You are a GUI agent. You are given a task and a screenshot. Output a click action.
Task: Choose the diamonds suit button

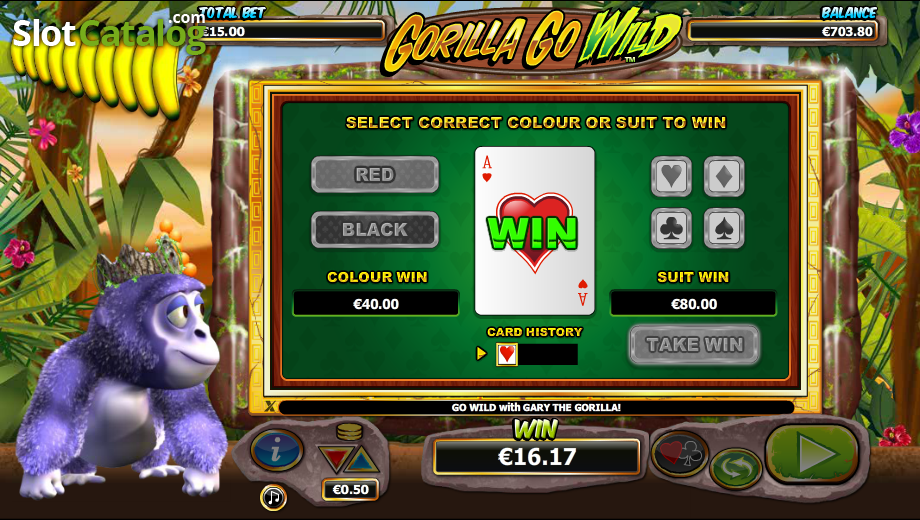coord(724,176)
